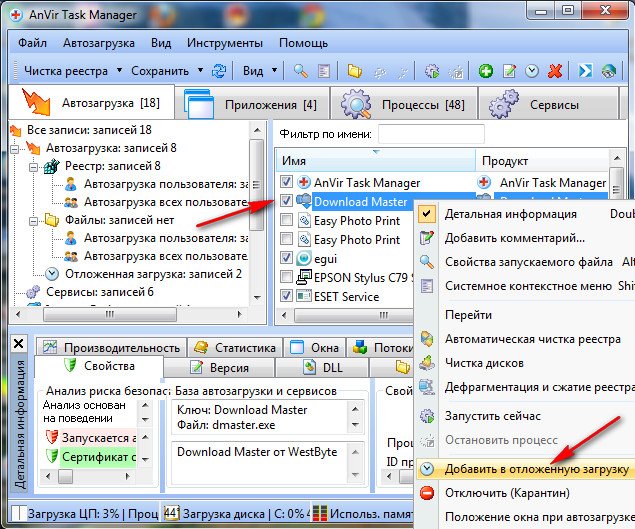Click the refresh icon in the toolbar
The height and width of the screenshot is (529, 635).
[x=219, y=71]
